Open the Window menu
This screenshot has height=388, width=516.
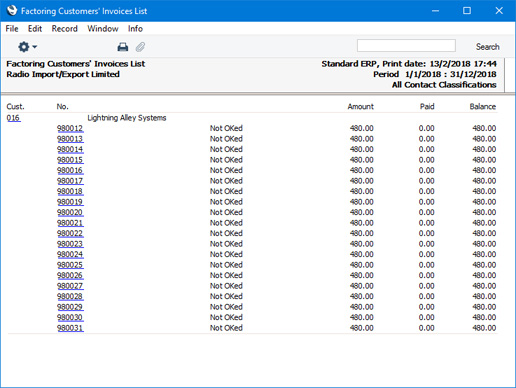(103, 29)
